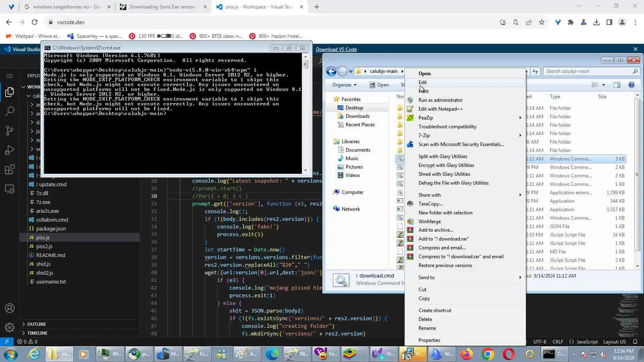This screenshot has height=362, width=644.
Task: Choose Edit from the context menu
Action: point(466,82)
